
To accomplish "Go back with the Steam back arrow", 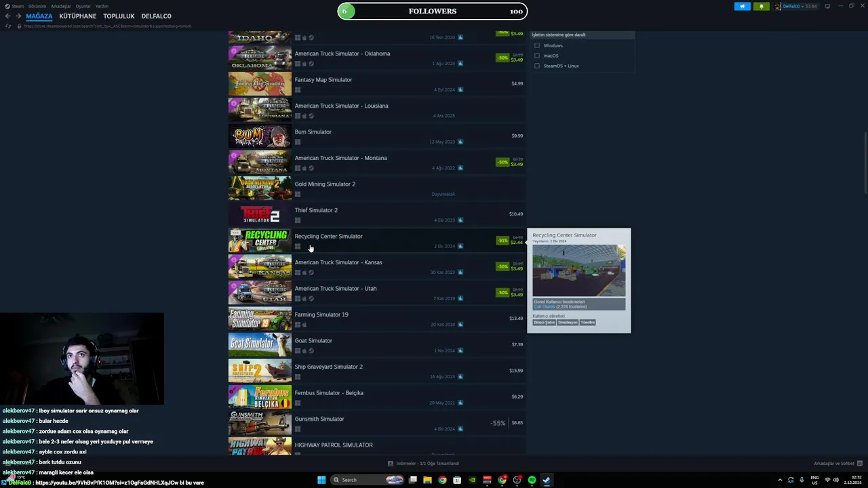I will tap(7, 16).
